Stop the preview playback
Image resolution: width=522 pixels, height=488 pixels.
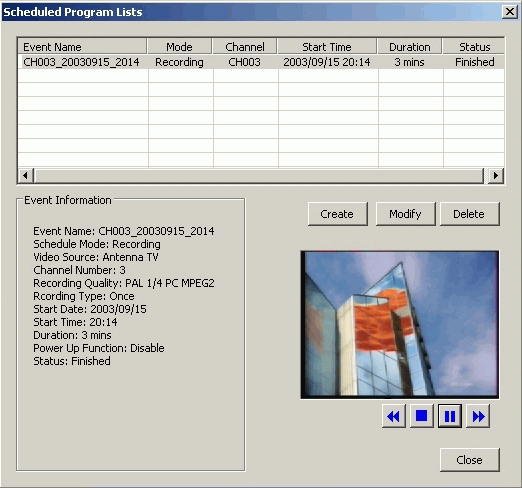point(422,416)
